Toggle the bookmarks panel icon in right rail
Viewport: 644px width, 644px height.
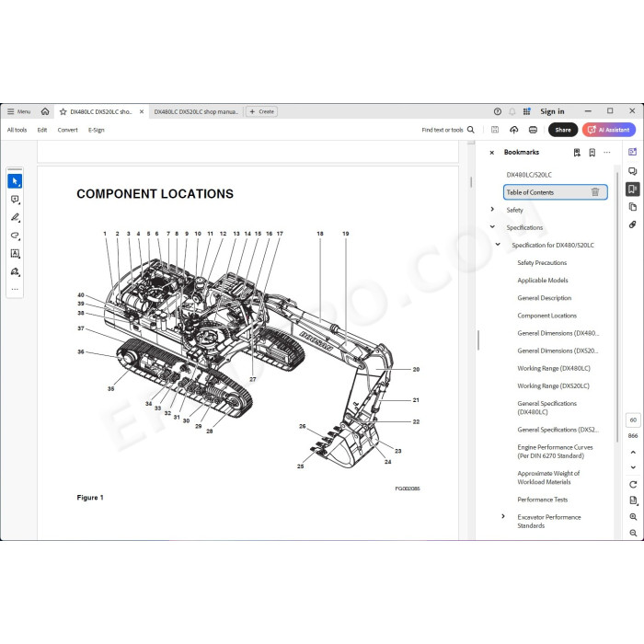point(633,189)
